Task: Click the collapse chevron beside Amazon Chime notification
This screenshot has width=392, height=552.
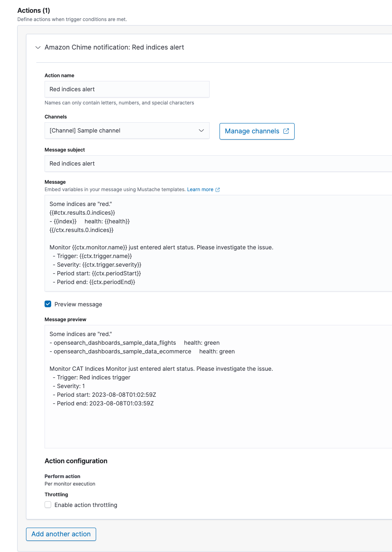Action: tap(38, 47)
